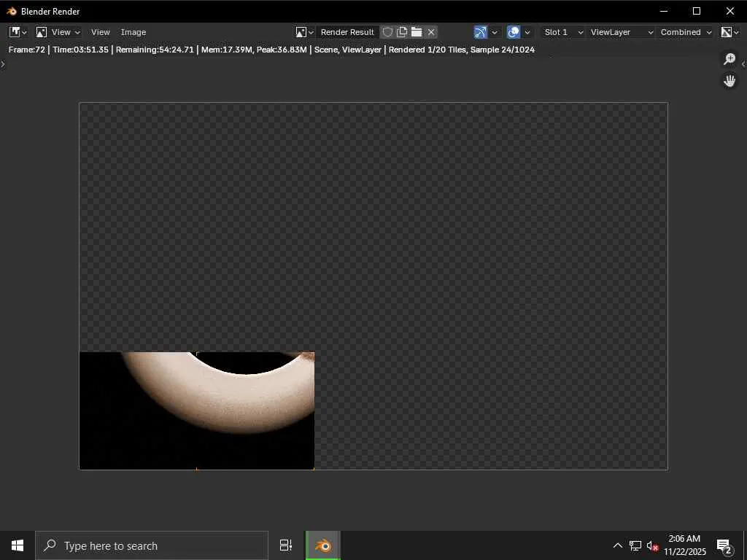
Task: Open the display channels dropdown
Action: [730, 32]
